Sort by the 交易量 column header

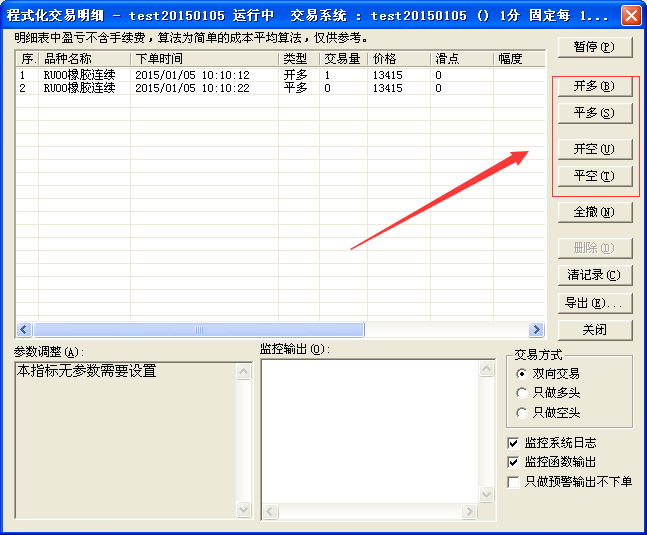(x=343, y=59)
